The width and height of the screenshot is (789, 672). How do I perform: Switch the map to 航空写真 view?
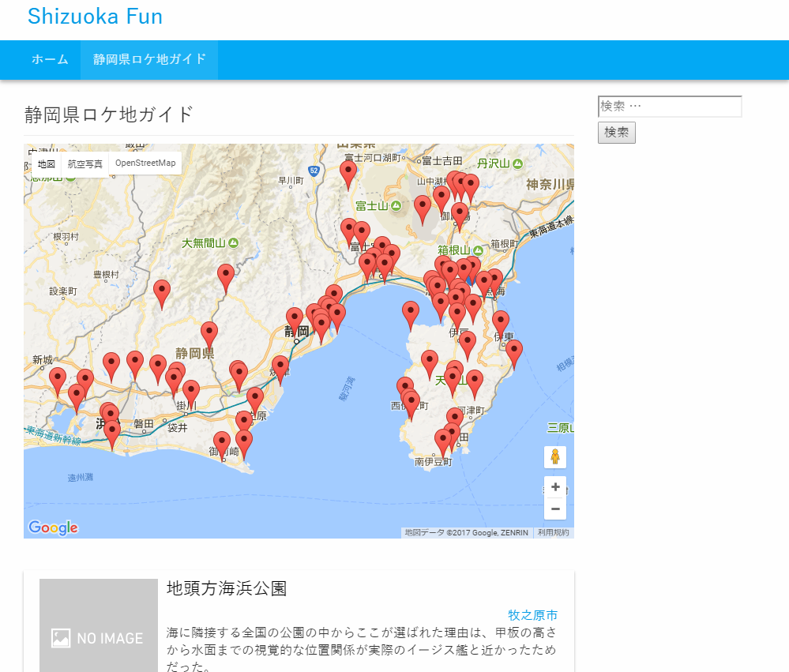pyautogui.click(x=85, y=164)
